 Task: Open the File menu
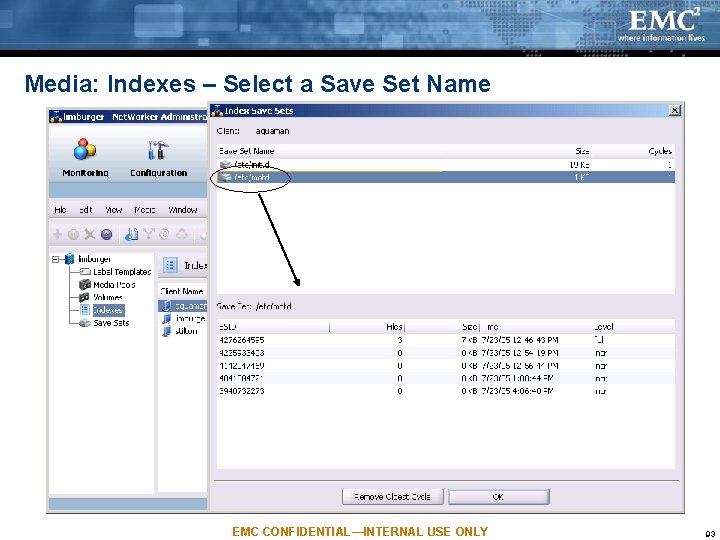(x=60, y=210)
